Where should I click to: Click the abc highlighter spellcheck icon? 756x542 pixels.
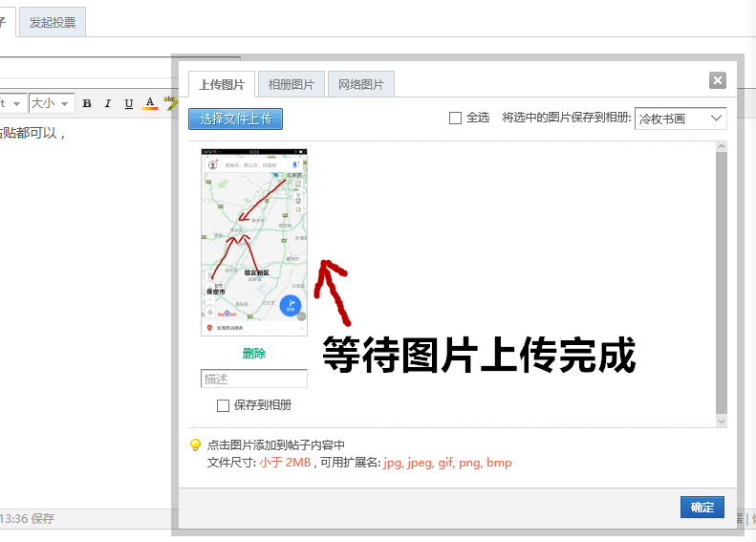click(x=170, y=102)
